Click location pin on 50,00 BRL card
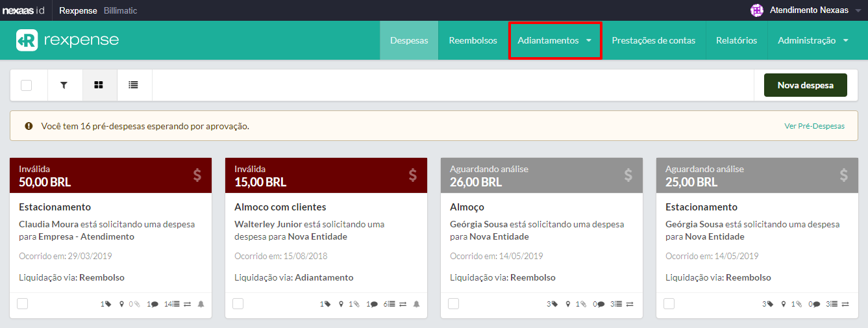868x328 pixels. click(123, 304)
